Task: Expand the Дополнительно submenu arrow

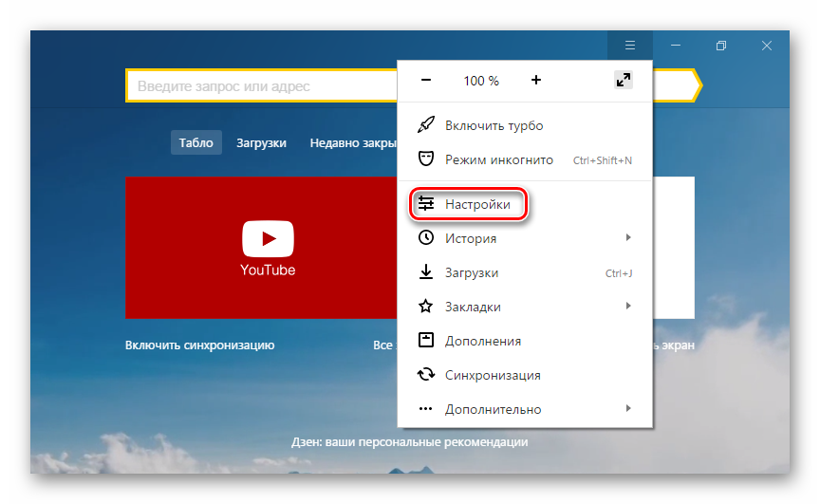Action: (x=628, y=409)
